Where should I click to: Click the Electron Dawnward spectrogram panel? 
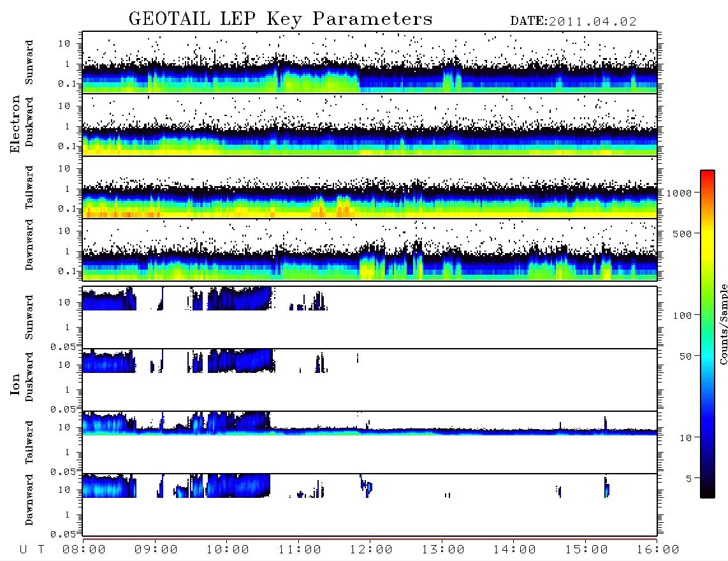(370, 249)
